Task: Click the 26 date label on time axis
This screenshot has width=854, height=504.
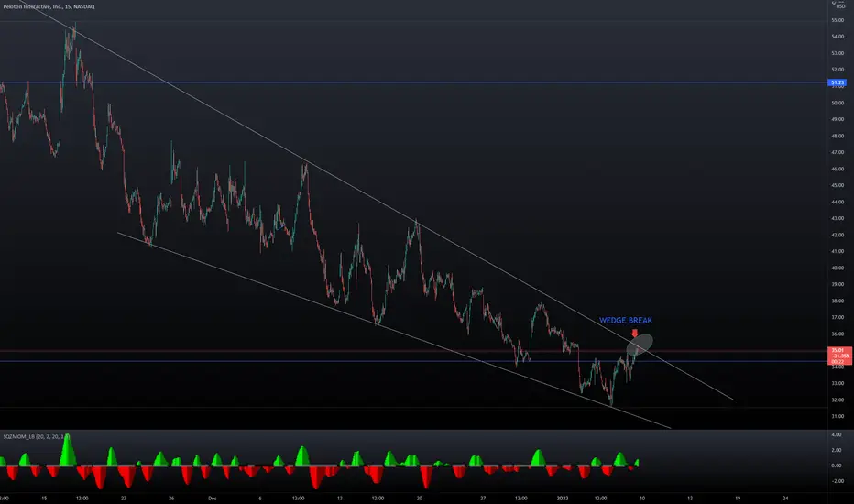Action: (x=171, y=498)
